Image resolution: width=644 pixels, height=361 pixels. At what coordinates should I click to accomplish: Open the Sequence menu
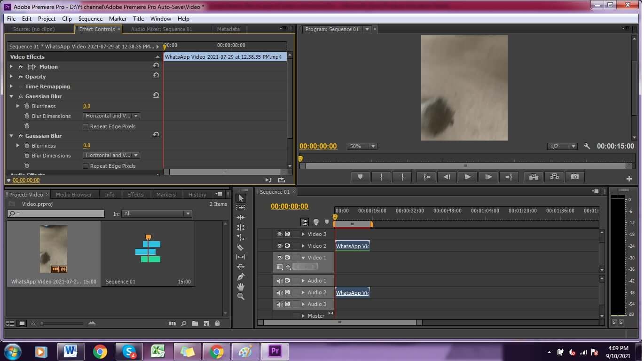[90, 19]
